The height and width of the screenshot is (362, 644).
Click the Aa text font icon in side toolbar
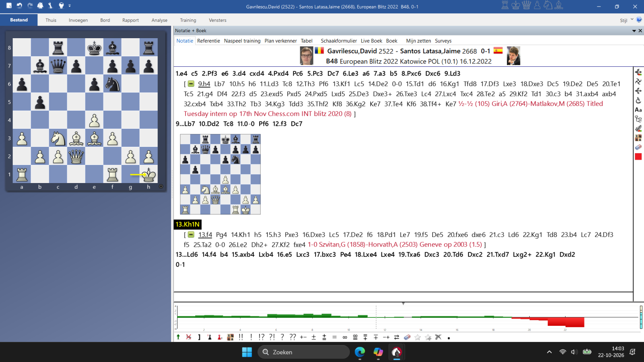tap(638, 109)
